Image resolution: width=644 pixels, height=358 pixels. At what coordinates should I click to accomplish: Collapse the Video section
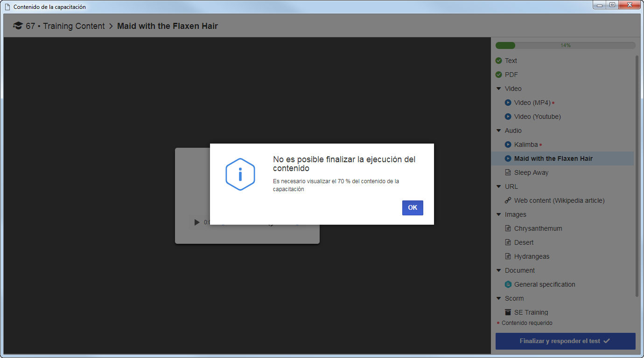tap(498, 89)
